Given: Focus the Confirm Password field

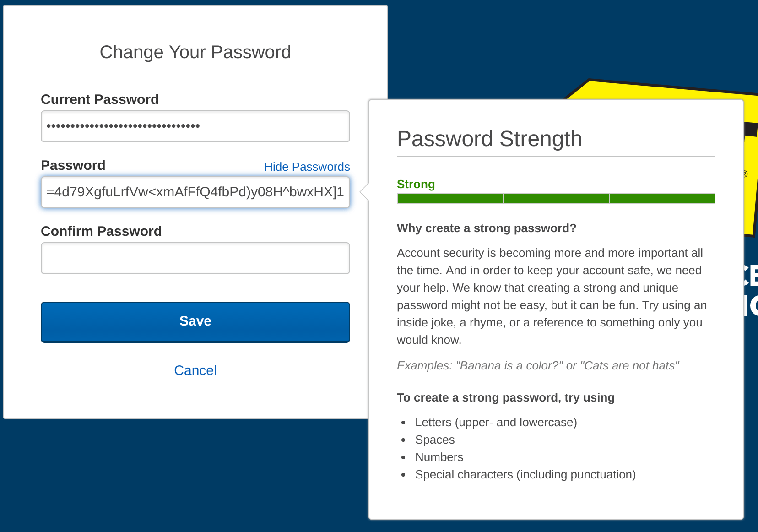Looking at the screenshot, I should (x=195, y=258).
